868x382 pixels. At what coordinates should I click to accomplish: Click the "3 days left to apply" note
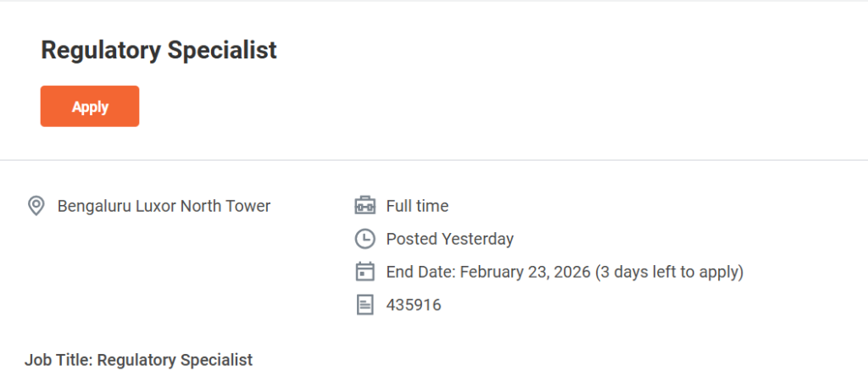pos(669,272)
